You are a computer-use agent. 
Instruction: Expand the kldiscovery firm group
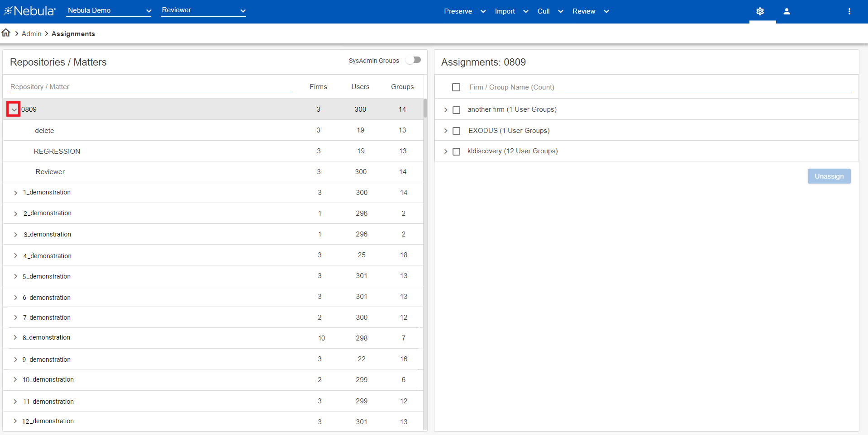445,151
